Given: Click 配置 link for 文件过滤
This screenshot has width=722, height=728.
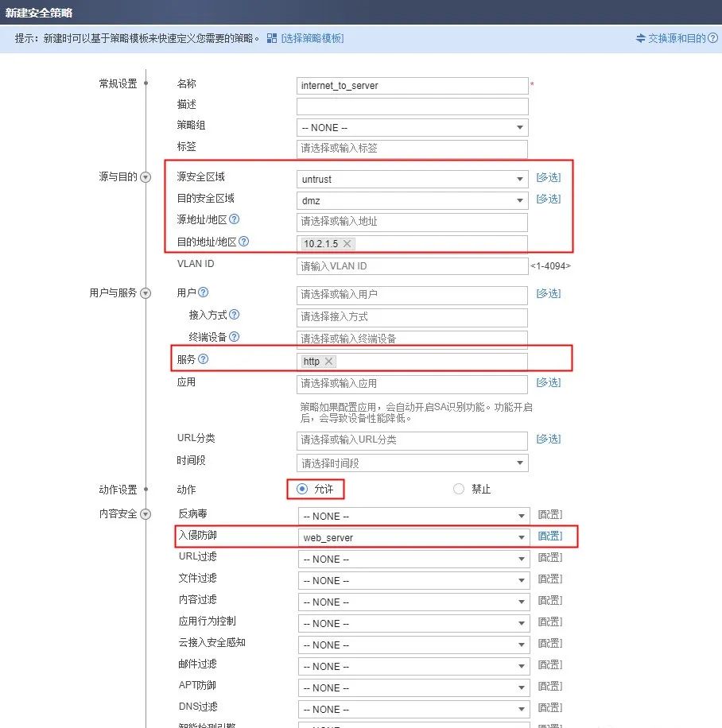Looking at the screenshot, I should tap(550, 579).
